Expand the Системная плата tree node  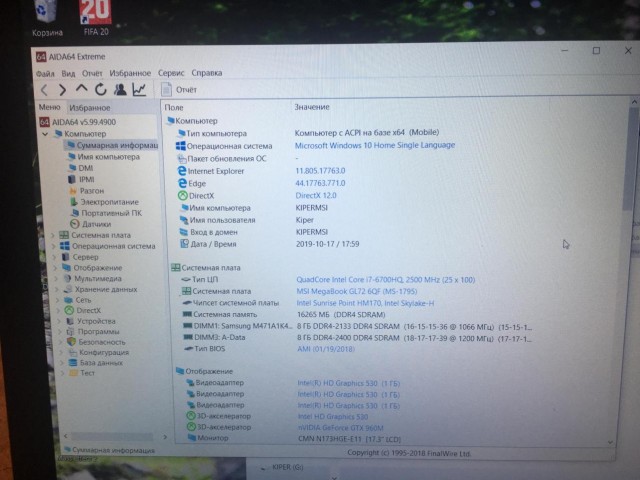pyautogui.click(x=52, y=235)
